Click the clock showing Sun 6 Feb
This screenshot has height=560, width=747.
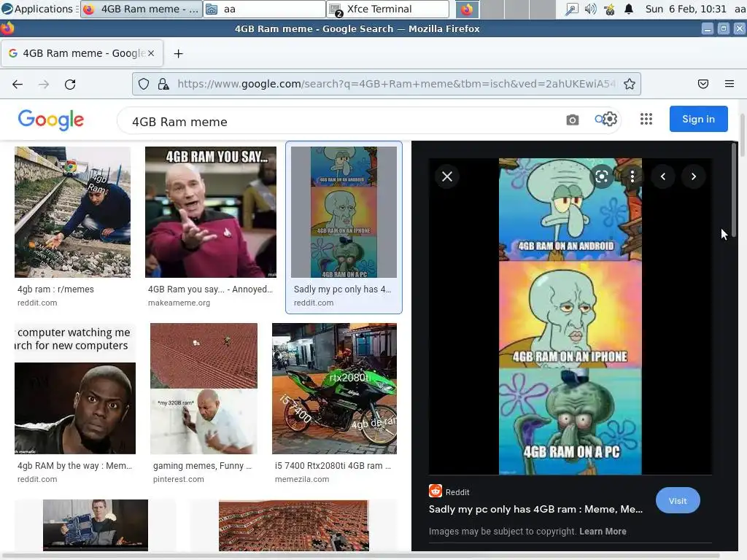pos(686,9)
